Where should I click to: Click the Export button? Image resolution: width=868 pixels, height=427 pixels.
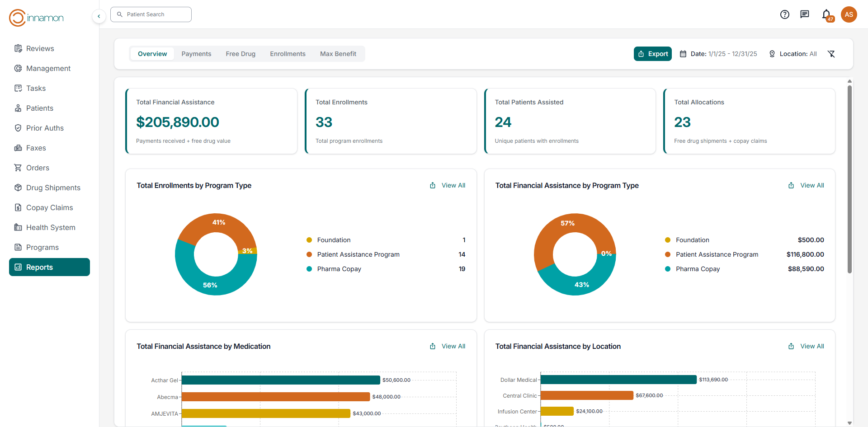pos(652,54)
